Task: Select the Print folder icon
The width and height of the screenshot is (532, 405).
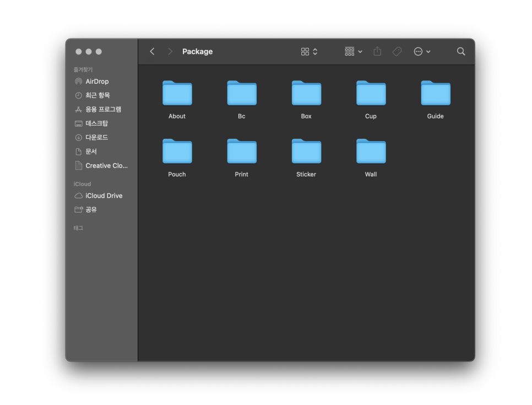Action: point(242,151)
